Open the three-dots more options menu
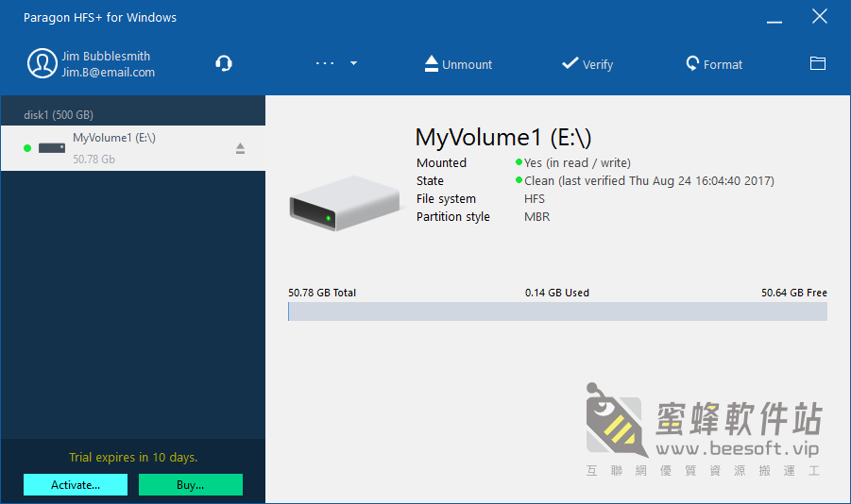This screenshot has width=851, height=504. [325, 63]
